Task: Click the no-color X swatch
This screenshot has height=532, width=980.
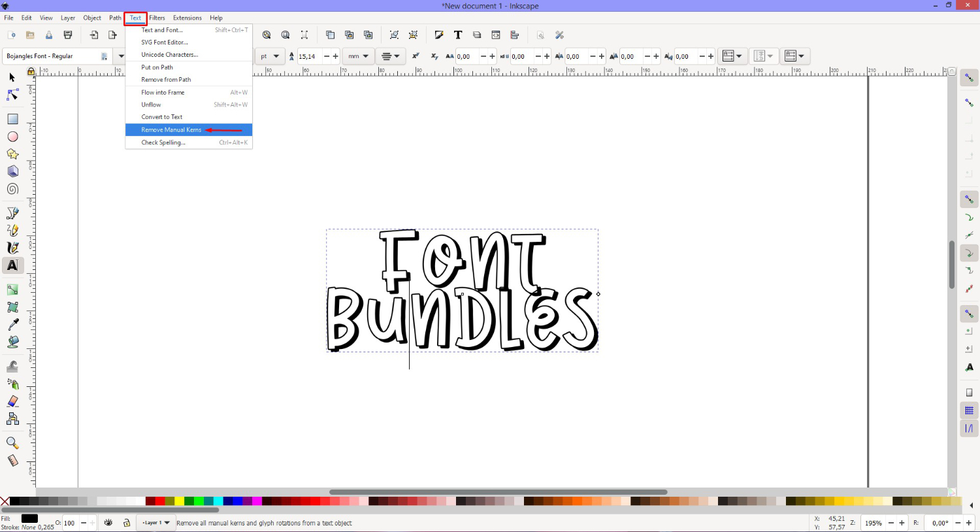Action: (5, 501)
